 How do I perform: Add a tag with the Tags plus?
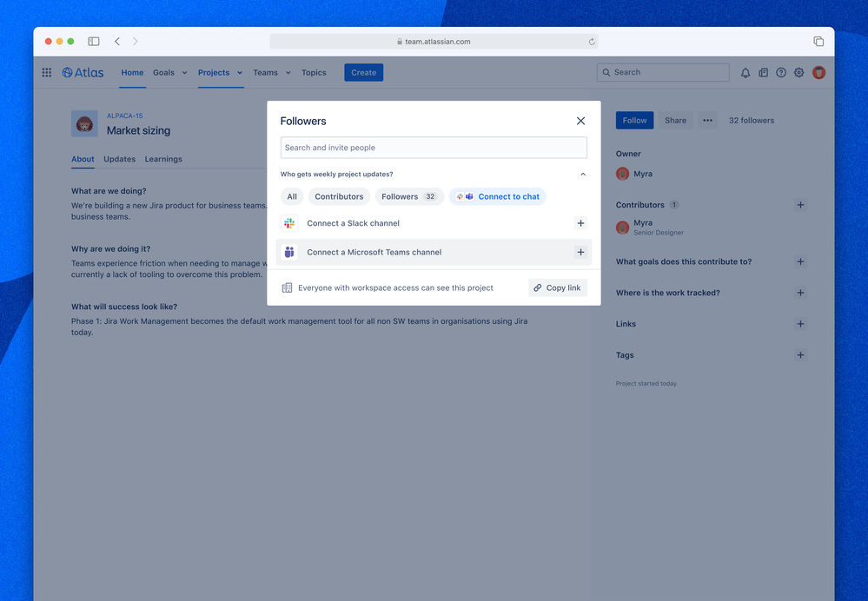[x=800, y=354]
